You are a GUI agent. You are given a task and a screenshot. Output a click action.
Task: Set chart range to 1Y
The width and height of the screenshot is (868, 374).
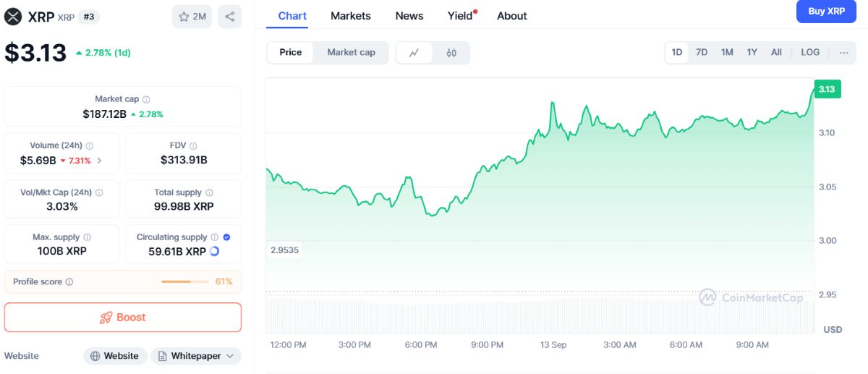click(x=752, y=52)
